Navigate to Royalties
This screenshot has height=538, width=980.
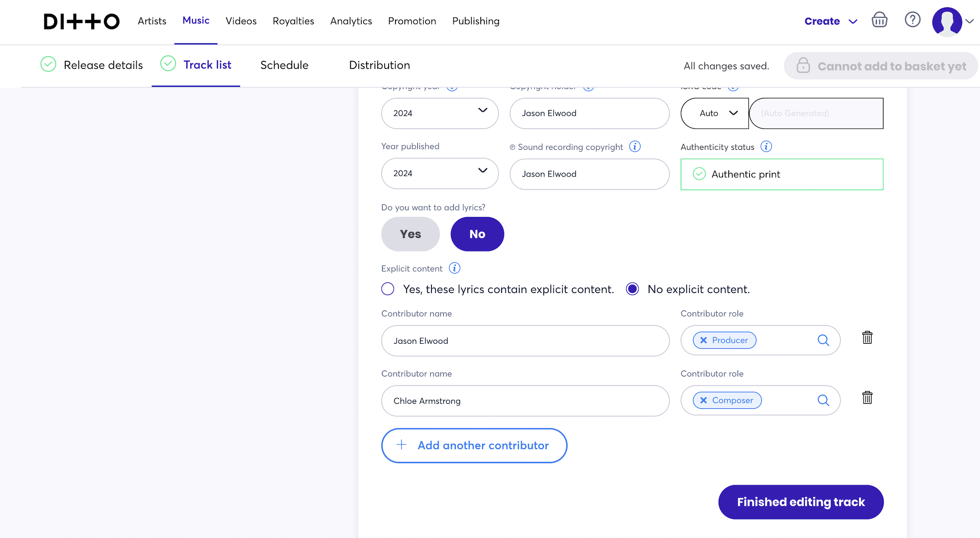pos(293,21)
